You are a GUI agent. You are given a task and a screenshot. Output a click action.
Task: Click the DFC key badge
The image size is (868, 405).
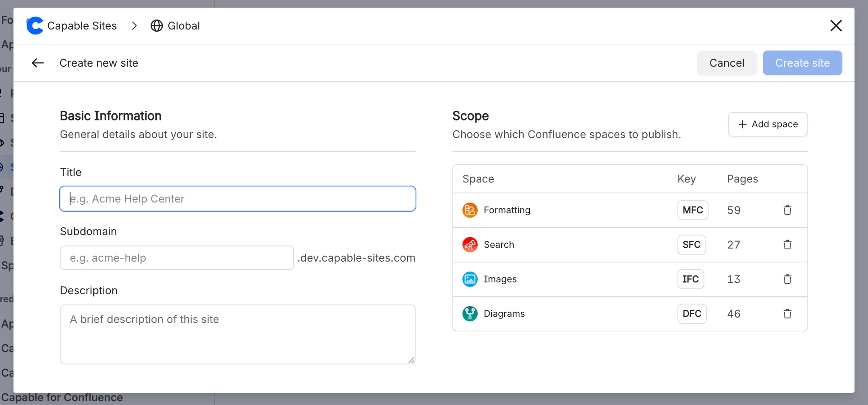(x=692, y=314)
